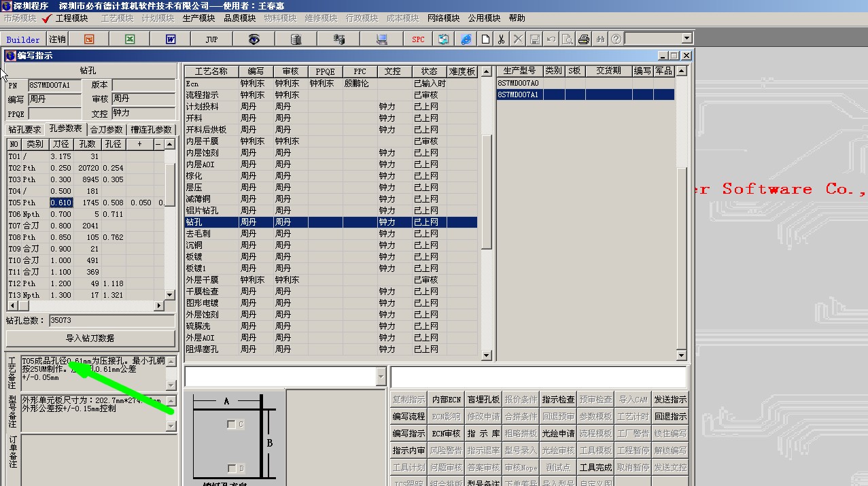Click the 回退指示 button
868x486 pixels.
pyautogui.click(x=670, y=416)
